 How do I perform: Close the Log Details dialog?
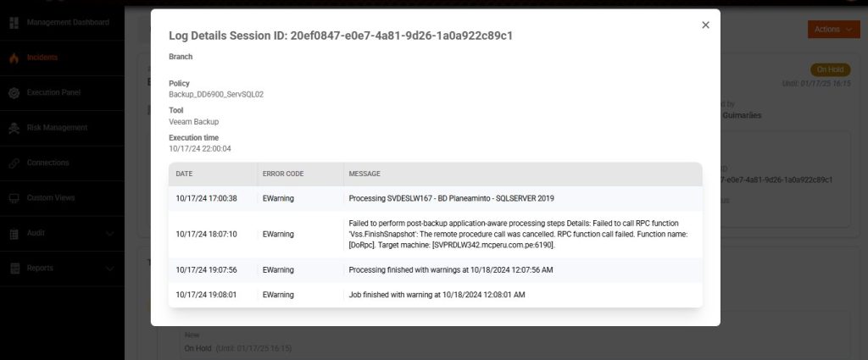[x=705, y=25]
